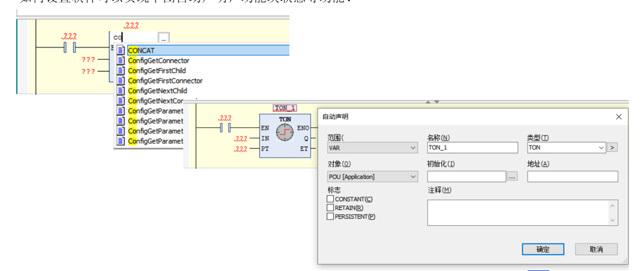Click the document icon beside ConfigGetFirstChild
The image size is (644, 271).
120,70
